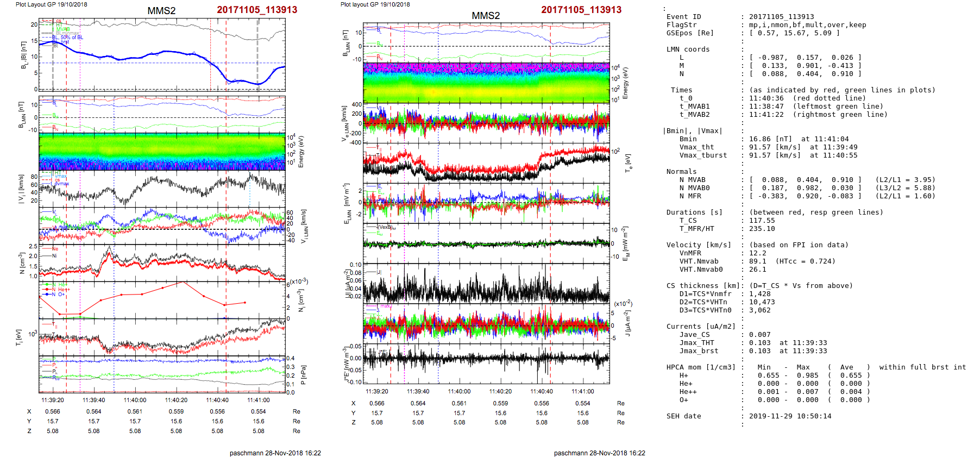Click the D2=TCS*VHTn thickness value 10,473
Viewport: 980px width, 457px height.
point(762,302)
